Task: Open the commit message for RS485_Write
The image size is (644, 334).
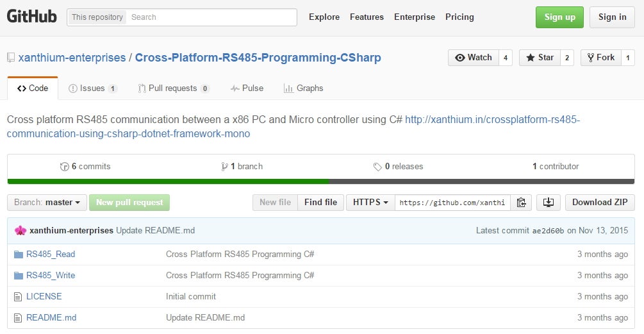Action: 240,275
